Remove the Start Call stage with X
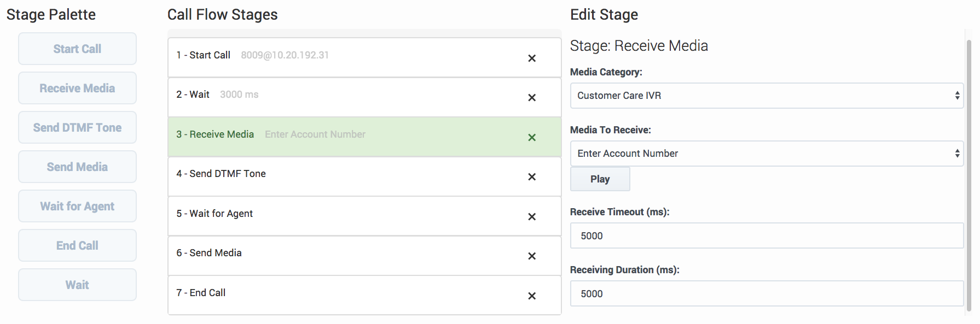The width and height of the screenshot is (980, 324). [531, 58]
